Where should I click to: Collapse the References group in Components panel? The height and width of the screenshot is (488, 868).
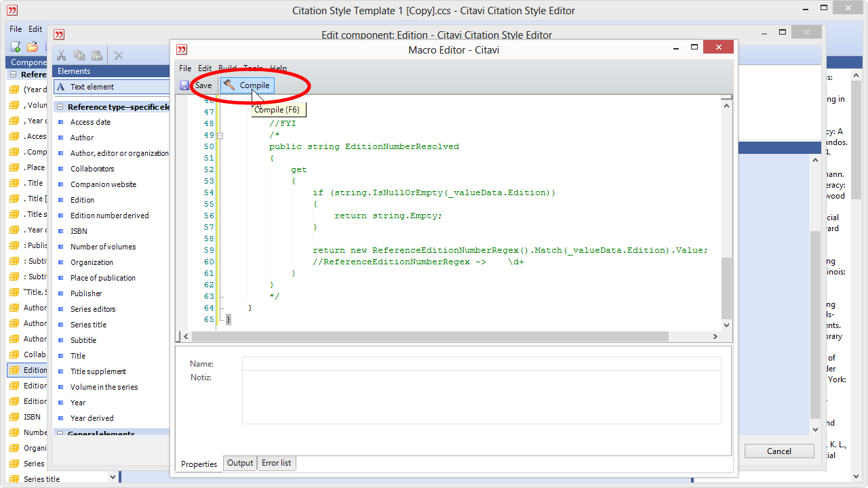[14, 75]
